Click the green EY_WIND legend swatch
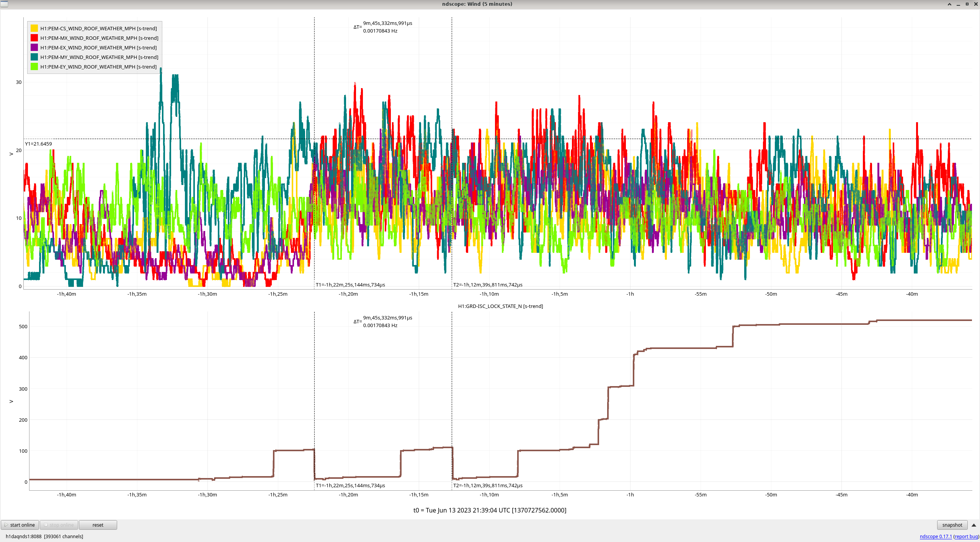The width and height of the screenshot is (980, 542). point(34,67)
